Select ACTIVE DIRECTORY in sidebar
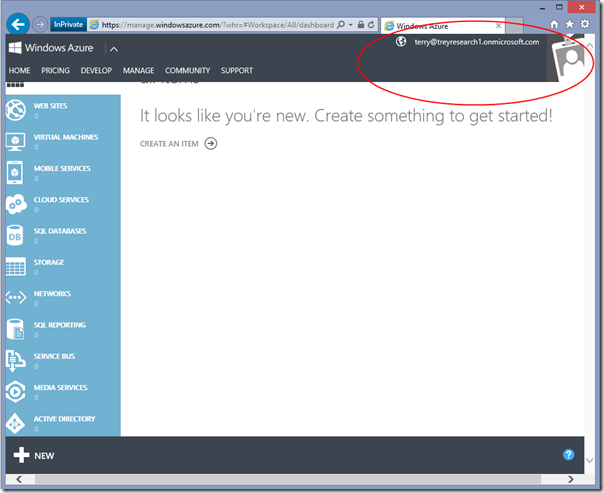Viewport: 604px width, 493px height. tap(64, 419)
